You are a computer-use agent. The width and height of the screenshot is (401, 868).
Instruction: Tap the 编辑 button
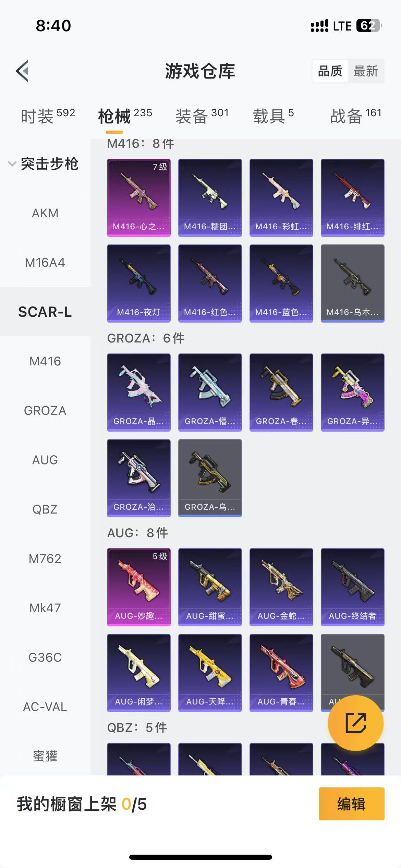coord(351,804)
